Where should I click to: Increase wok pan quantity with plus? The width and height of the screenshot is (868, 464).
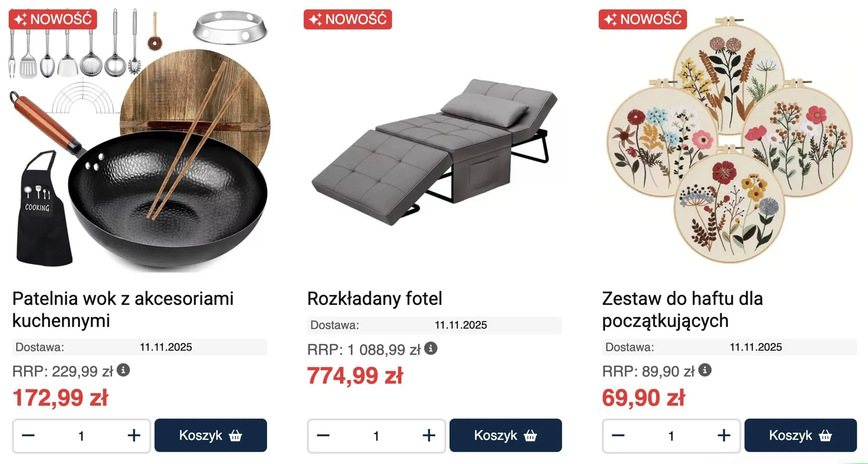coord(134,436)
